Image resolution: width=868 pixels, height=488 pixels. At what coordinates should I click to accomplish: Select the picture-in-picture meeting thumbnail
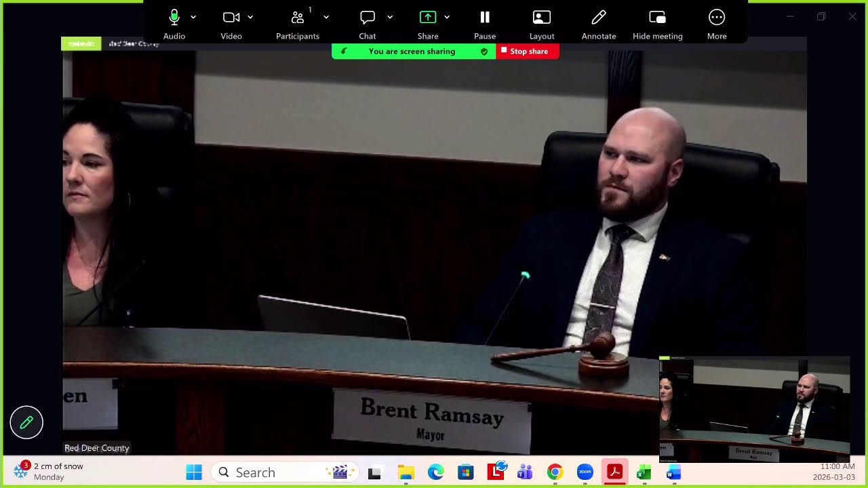[x=755, y=409]
